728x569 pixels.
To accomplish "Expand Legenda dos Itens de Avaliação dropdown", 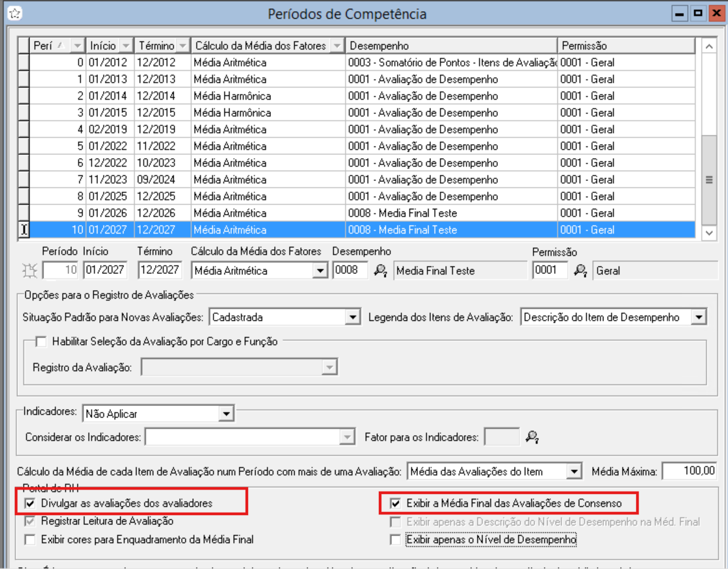I will [x=699, y=317].
